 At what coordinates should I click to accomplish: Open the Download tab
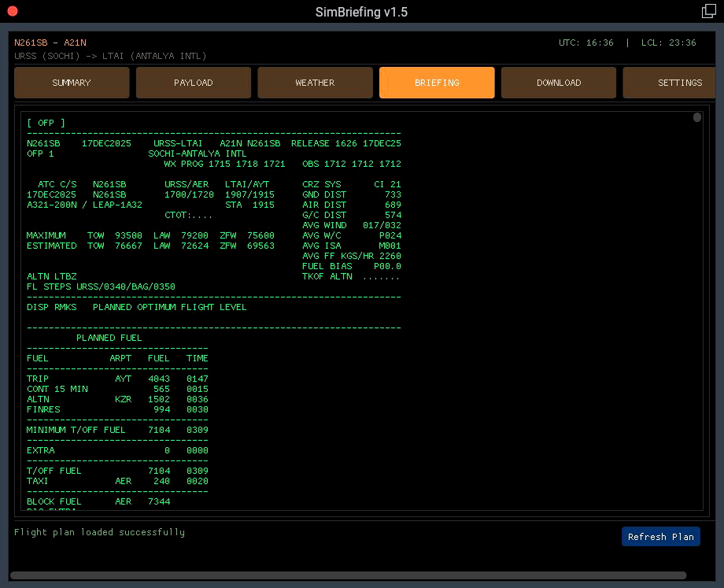(559, 82)
